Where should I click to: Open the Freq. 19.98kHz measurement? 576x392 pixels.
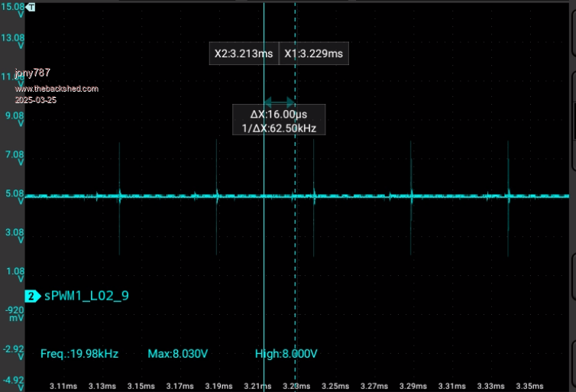tap(79, 354)
